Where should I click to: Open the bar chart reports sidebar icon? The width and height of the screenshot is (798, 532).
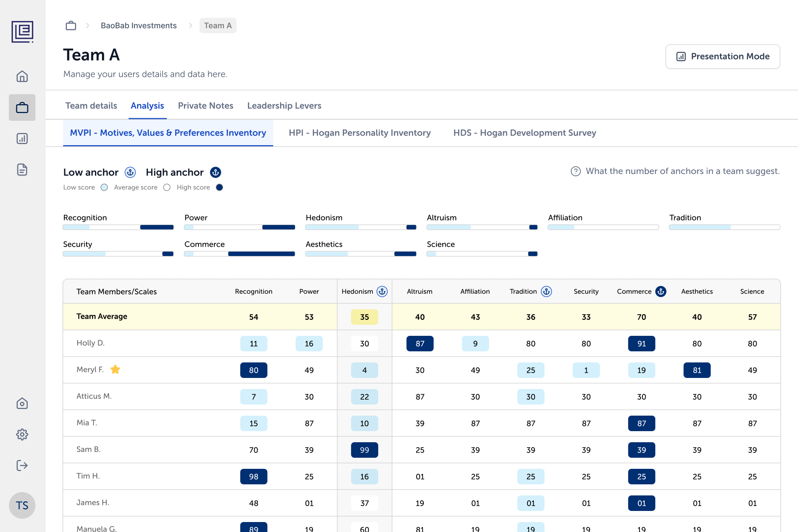point(22,139)
